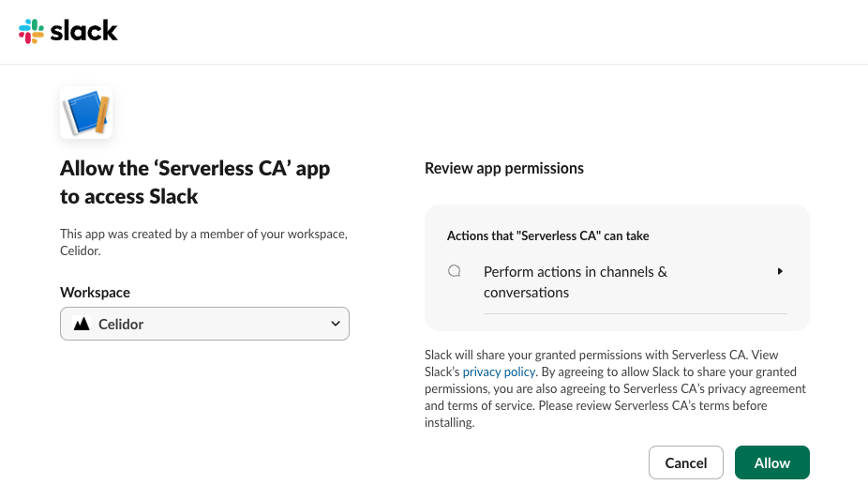Open Slack's privacy policy link

pyautogui.click(x=499, y=371)
